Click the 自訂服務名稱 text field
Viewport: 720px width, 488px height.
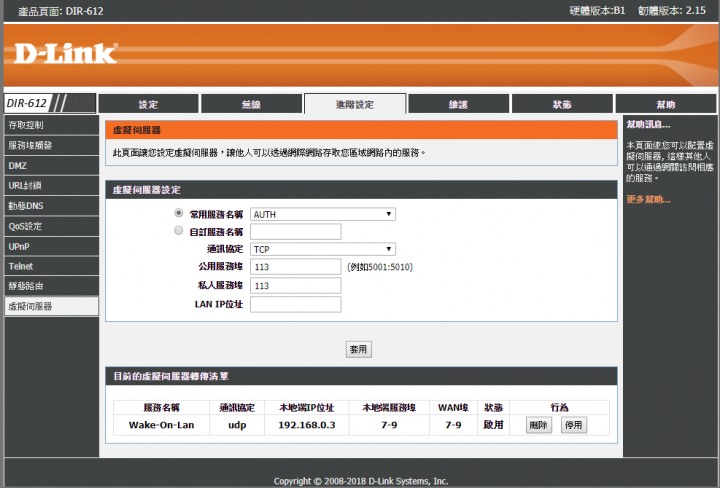point(296,232)
